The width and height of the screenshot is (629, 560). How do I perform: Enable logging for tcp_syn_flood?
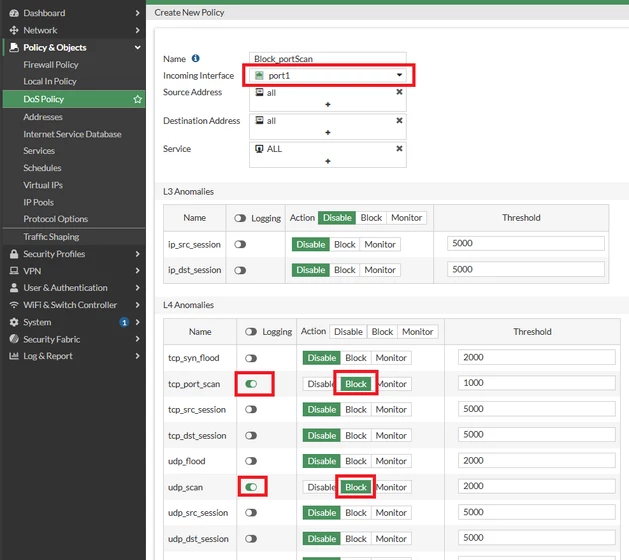click(x=251, y=358)
